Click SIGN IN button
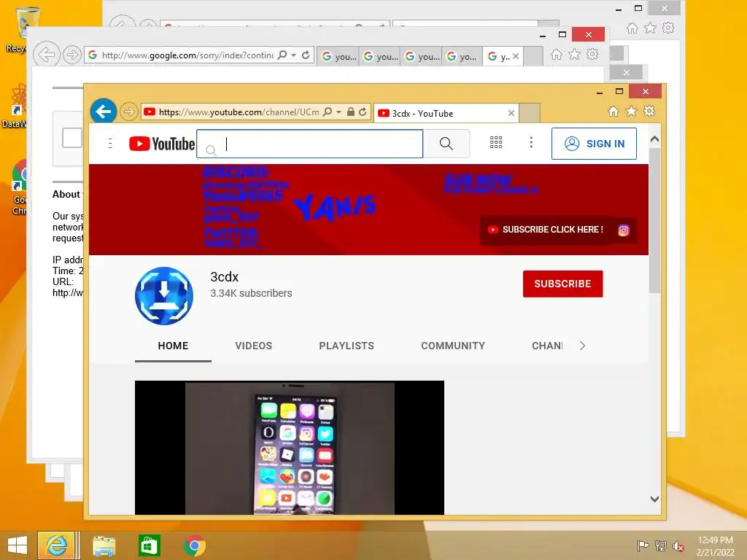 point(594,144)
